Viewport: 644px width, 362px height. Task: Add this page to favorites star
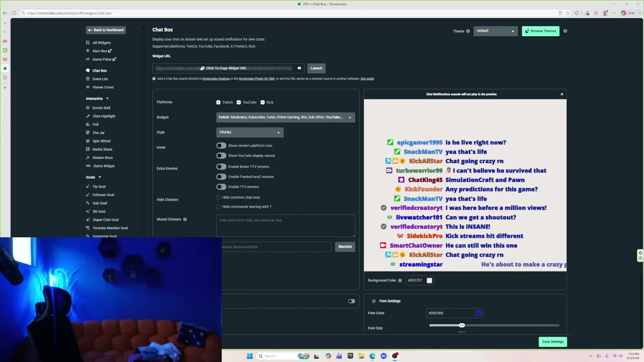point(568,13)
